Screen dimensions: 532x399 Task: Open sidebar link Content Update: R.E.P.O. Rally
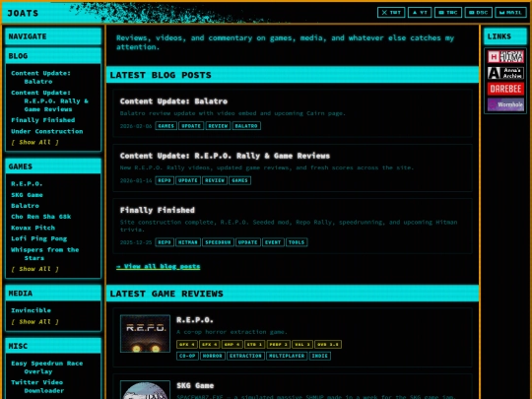click(x=49, y=100)
